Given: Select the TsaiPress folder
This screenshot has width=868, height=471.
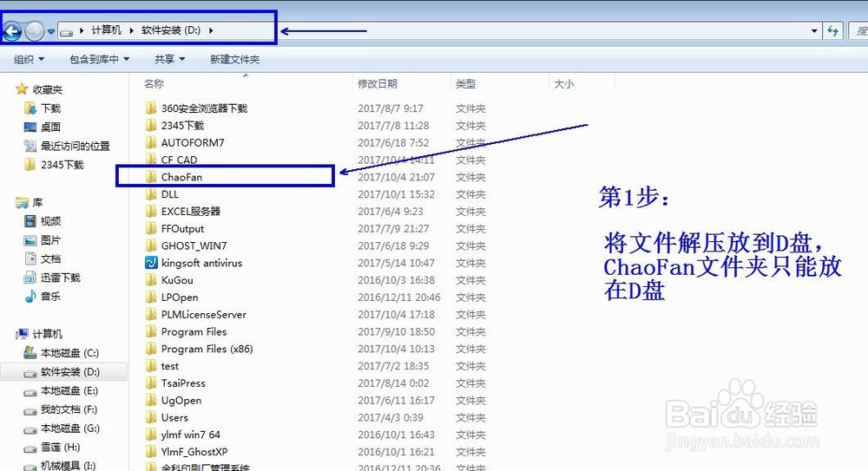Looking at the screenshot, I should [183, 383].
